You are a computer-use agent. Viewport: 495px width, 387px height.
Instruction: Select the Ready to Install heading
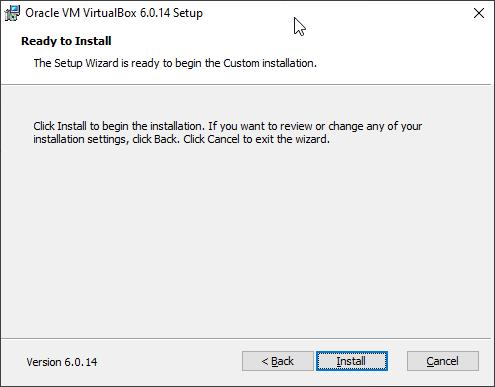[x=66, y=41]
